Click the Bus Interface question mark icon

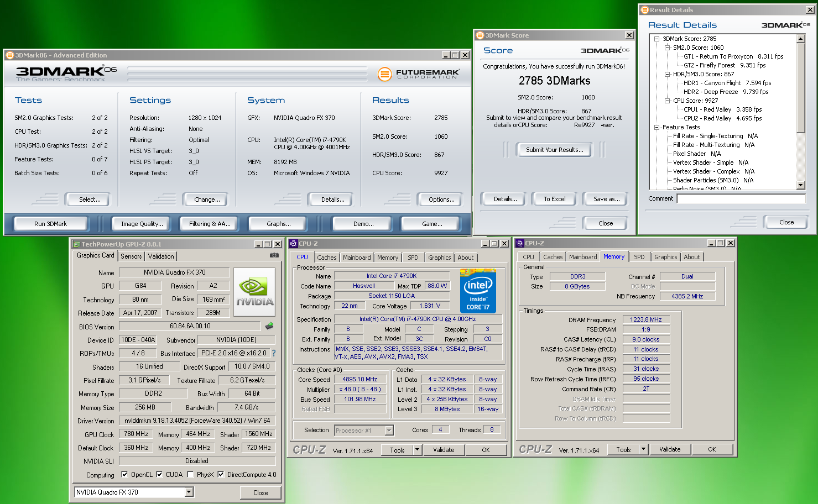pyautogui.click(x=273, y=353)
